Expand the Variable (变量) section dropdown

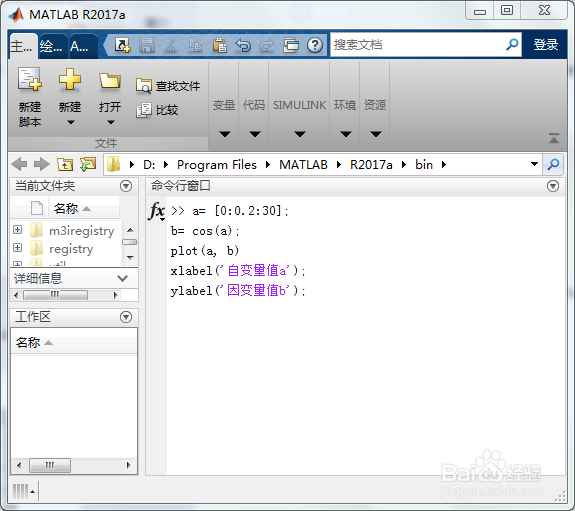(224, 134)
